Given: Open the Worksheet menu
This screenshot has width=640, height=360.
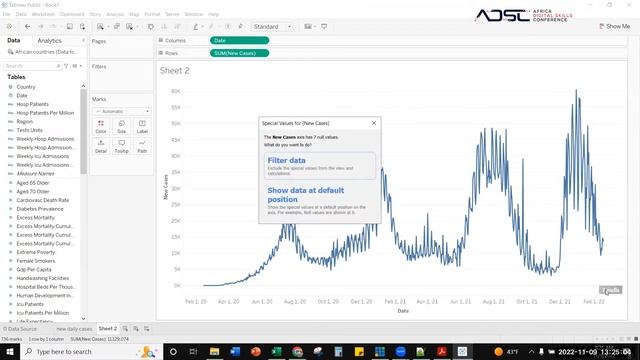Looking at the screenshot, I should pos(43,14).
